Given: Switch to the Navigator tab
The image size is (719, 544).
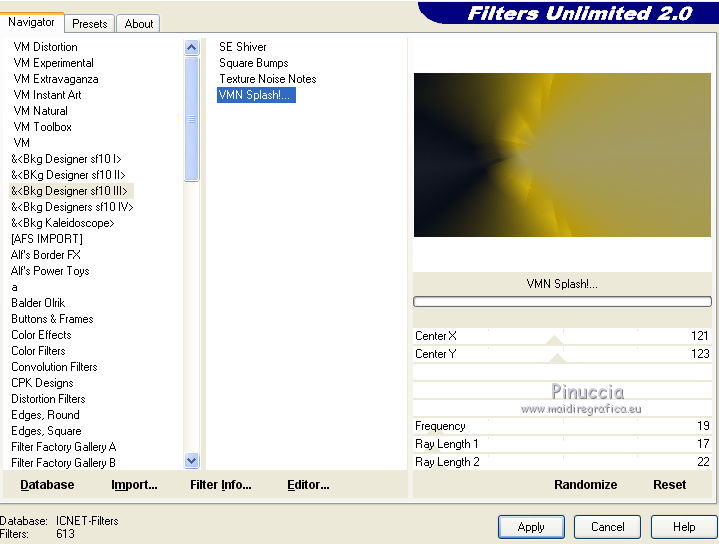Looking at the screenshot, I should (32, 22).
